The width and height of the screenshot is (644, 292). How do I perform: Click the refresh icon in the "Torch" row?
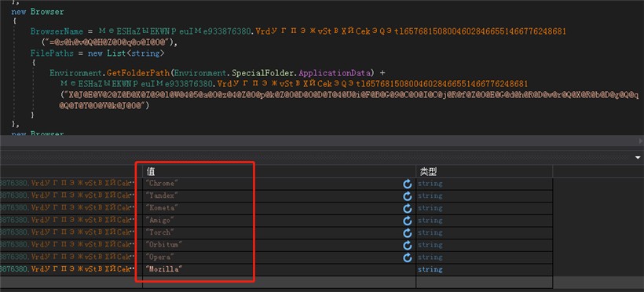point(408,233)
